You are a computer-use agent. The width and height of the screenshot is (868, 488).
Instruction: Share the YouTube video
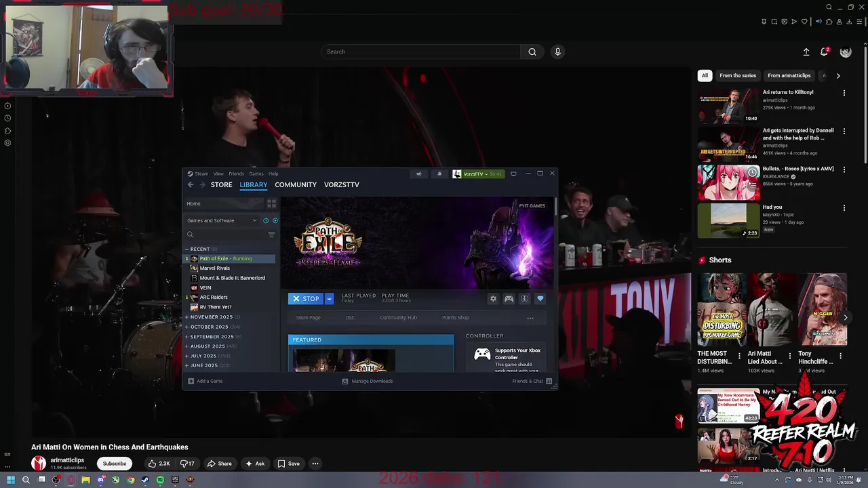tap(220, 464)
